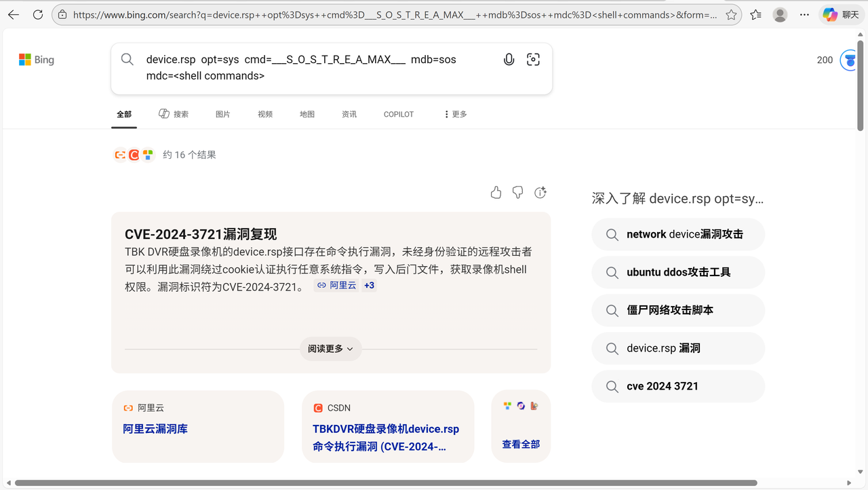Click the search magnifier icon in the search box
The height and width of the screenshot is (490, 868).
tap(127, 59)
